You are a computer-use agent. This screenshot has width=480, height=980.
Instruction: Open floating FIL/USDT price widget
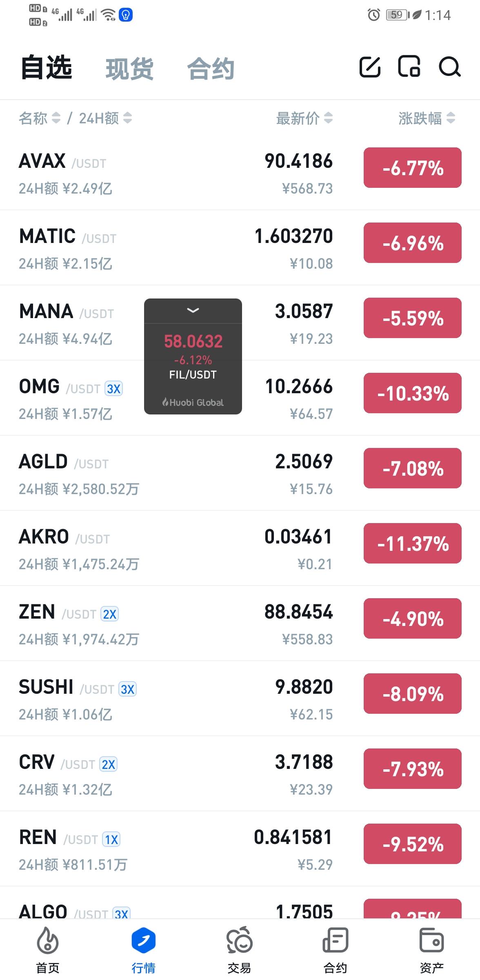[193, 359]
